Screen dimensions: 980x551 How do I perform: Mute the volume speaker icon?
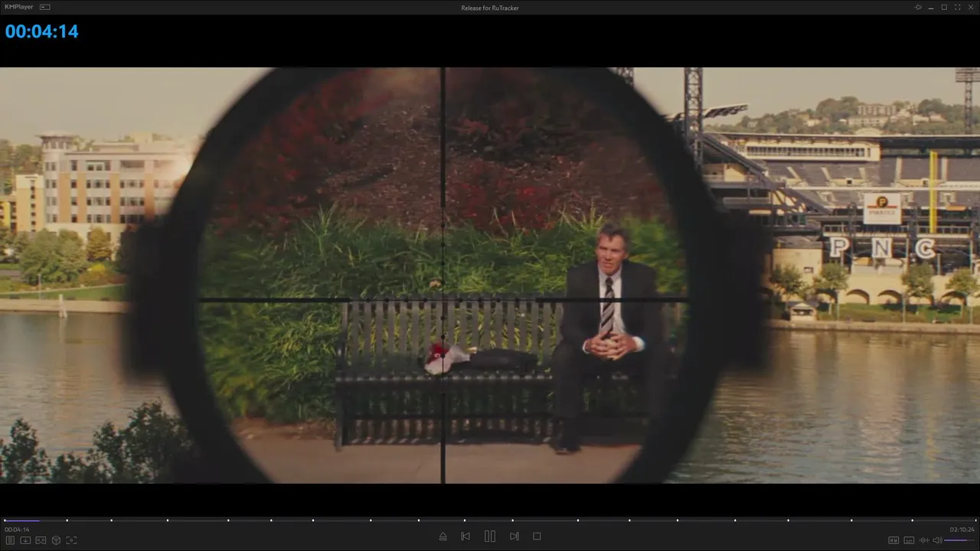pyautogui.click(x=937, y=540)
